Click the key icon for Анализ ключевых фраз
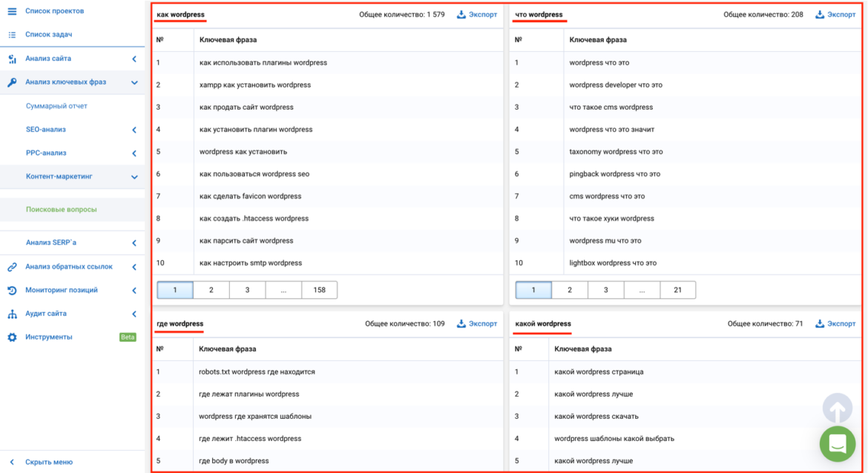 12,82
